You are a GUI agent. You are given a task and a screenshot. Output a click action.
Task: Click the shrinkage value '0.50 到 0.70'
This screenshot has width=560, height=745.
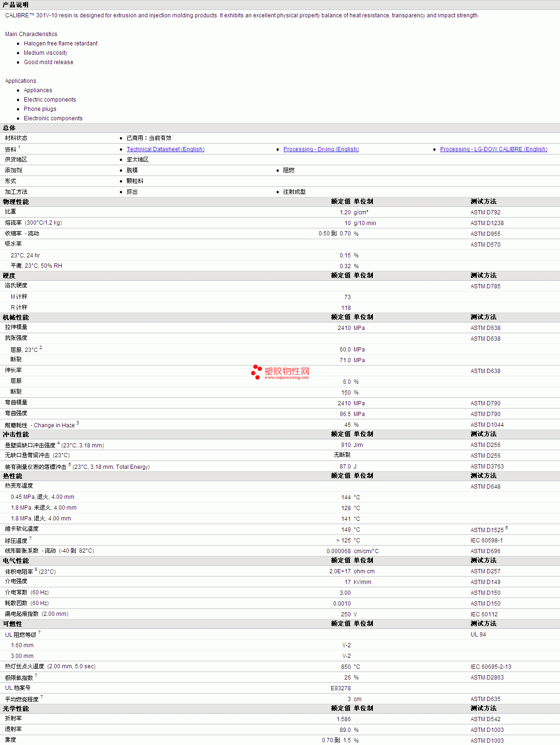point(335,234)
